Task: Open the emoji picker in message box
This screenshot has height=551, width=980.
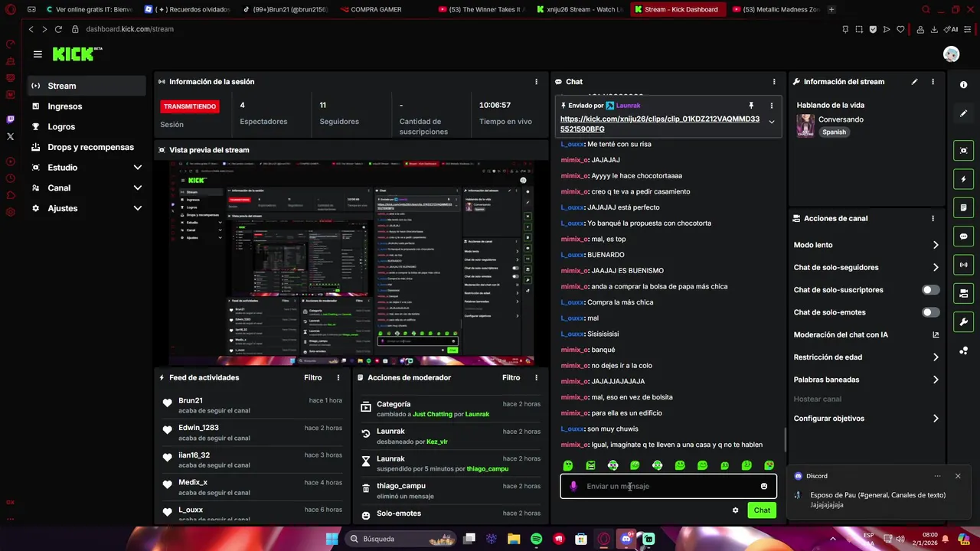Action: 764,487
